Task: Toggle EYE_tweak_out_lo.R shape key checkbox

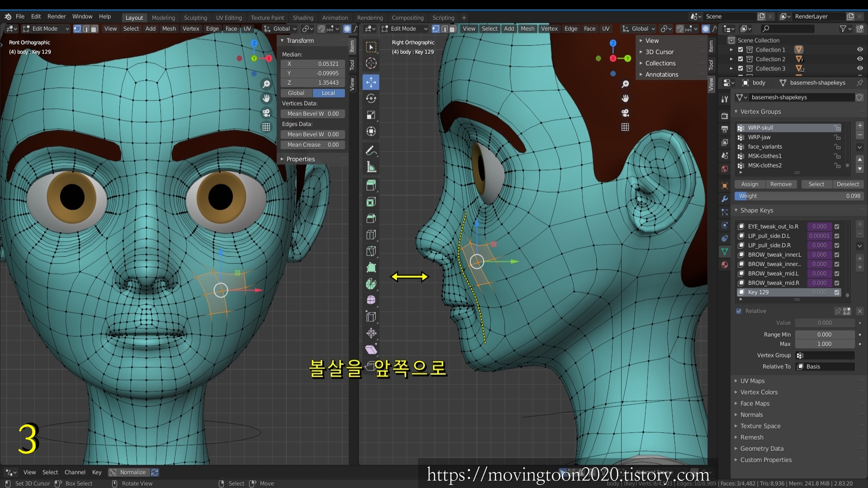Action: pos(837,226)
